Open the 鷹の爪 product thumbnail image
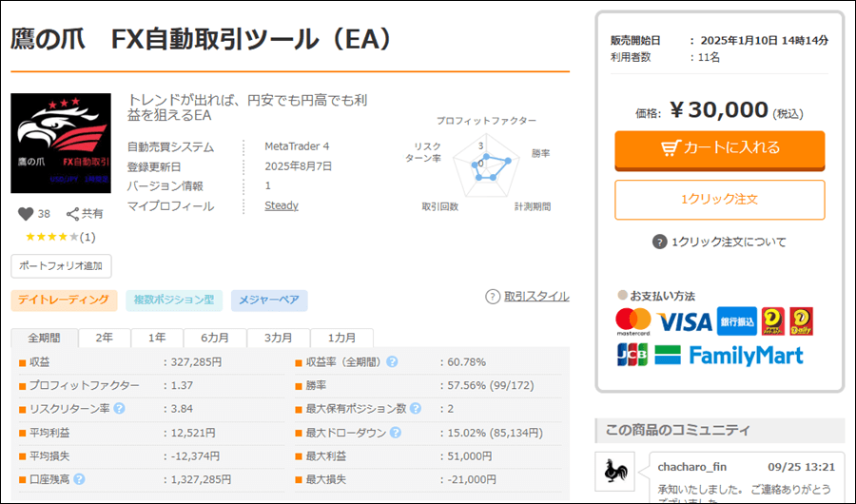The image size is (856, 504). (61, 143)
